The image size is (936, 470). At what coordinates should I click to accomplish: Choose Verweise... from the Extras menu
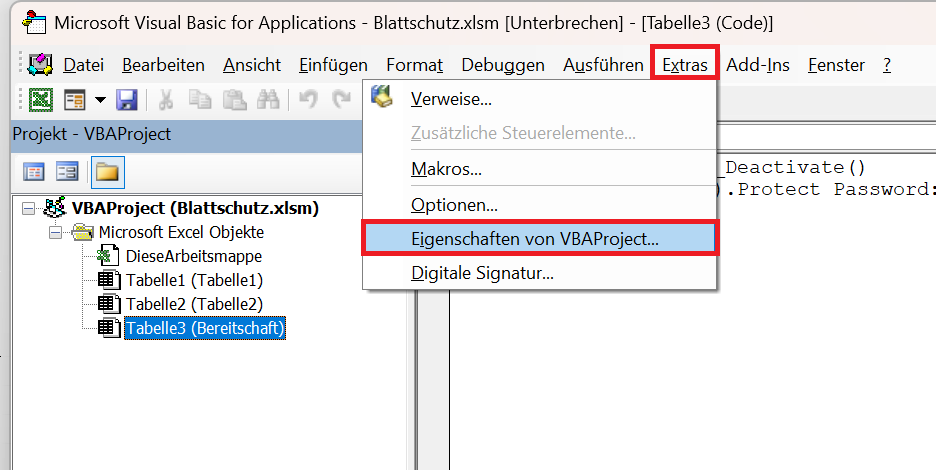[x=540, y=99]
